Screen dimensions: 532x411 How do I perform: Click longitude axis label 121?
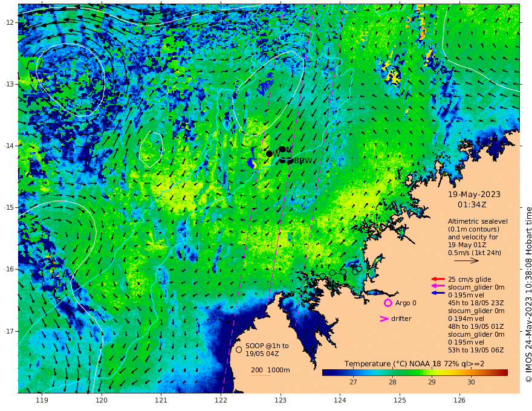[x=161, y=400]
